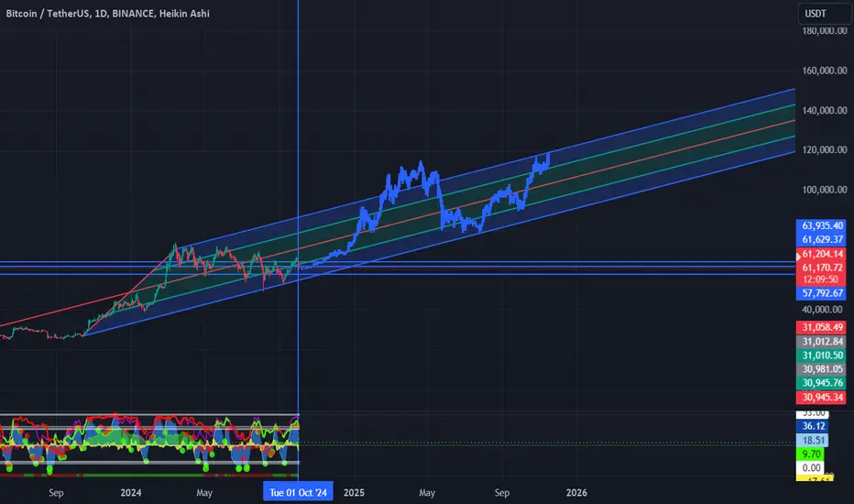The image size is (854, 504).
Task: Click the small arrow beside 61,204.14 label
Action: [798, 255]
